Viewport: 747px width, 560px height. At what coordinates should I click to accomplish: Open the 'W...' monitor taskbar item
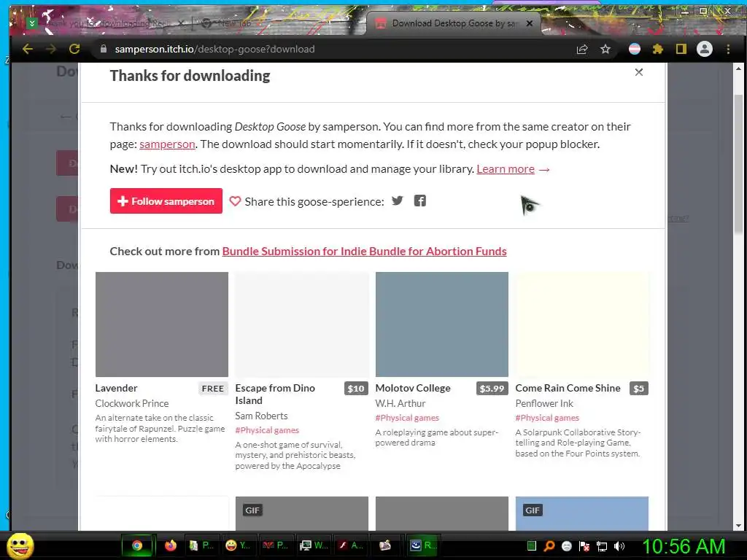point(314,545)
